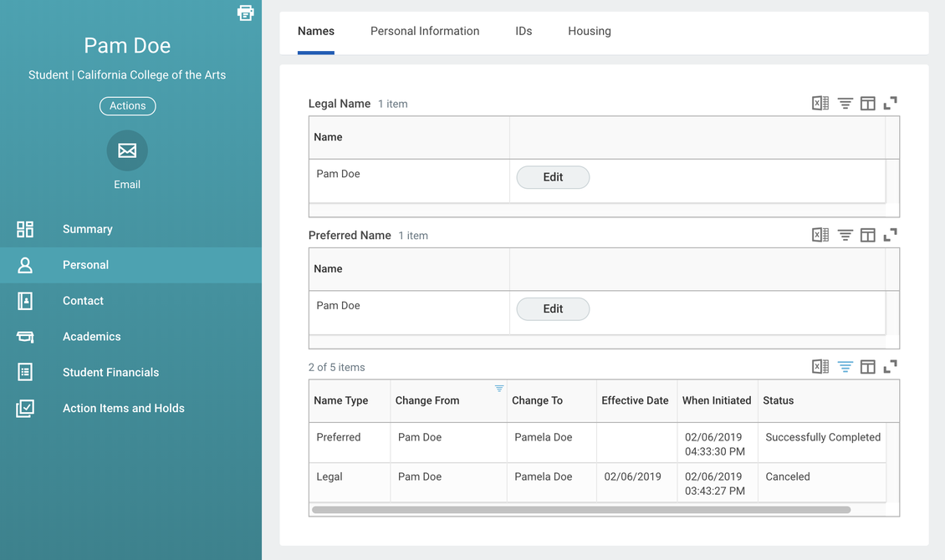Click the active blue filter icon on the history table
This screenshot has height=560, width=945.
pyautogui.click(x=845, y=367)
